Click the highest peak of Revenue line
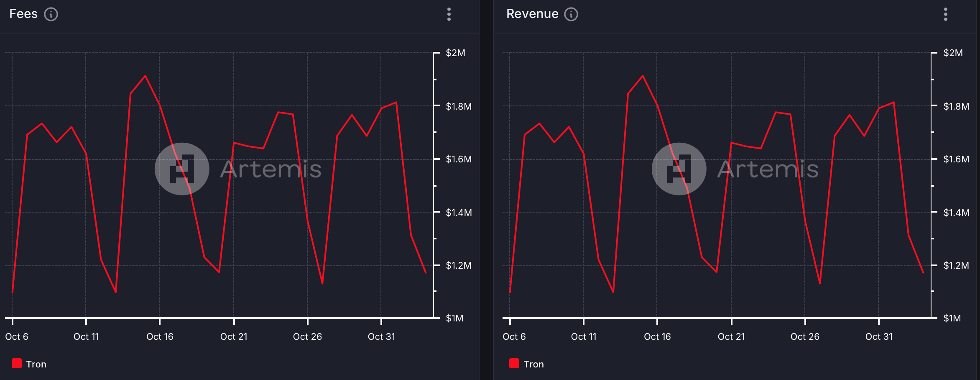 643,76
